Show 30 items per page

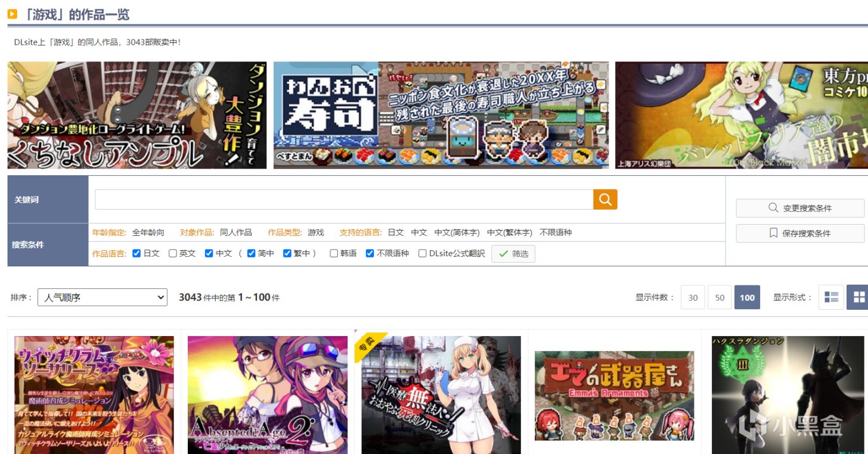point(693,297)
